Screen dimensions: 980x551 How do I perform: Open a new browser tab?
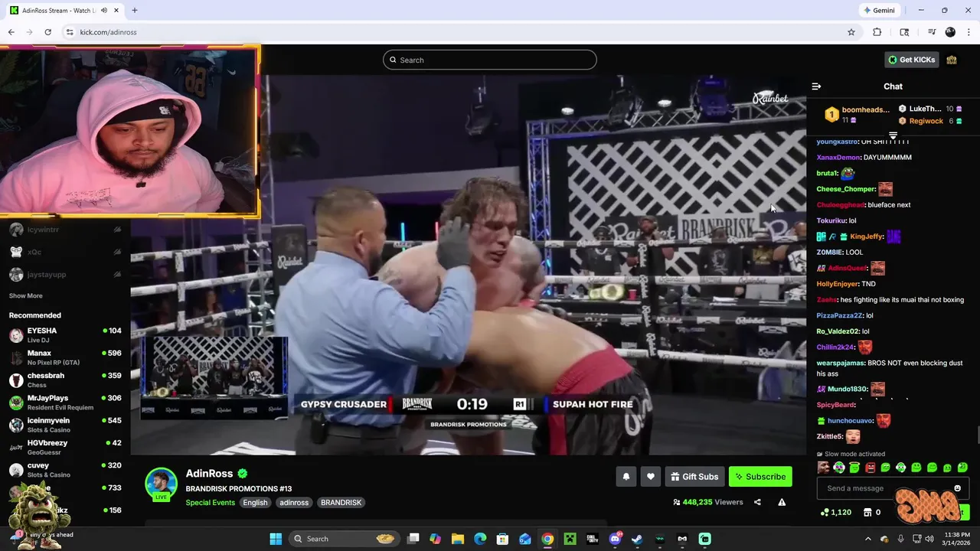(x=134, y=11)
